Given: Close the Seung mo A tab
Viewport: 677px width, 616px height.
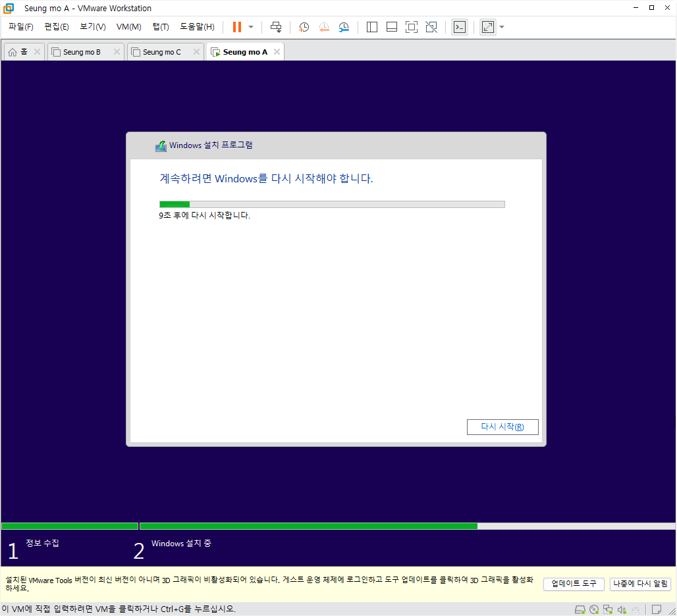Looking at the screenshot, I should point(277,52).
